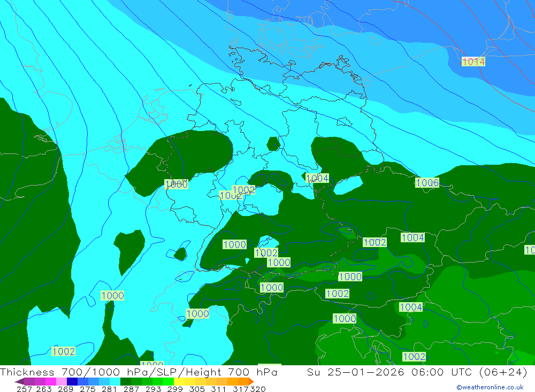This screenshot has width=535, height=392.
Task: Click the legend value 305
Action: click(196, 389)
